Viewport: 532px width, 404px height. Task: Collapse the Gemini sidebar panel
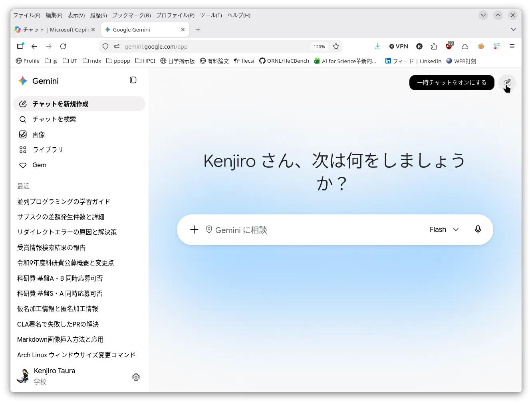133,80
